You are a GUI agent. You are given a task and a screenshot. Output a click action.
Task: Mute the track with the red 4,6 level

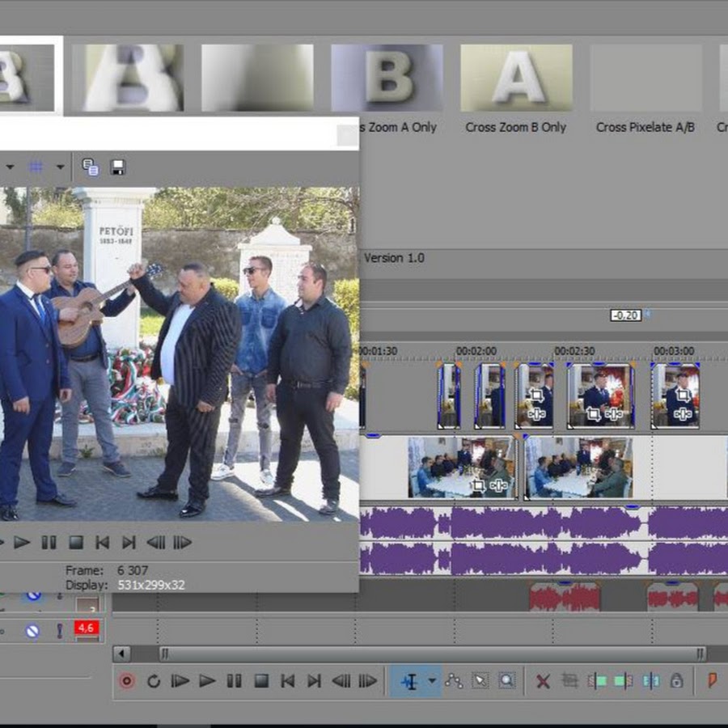[x=32, y=631]
